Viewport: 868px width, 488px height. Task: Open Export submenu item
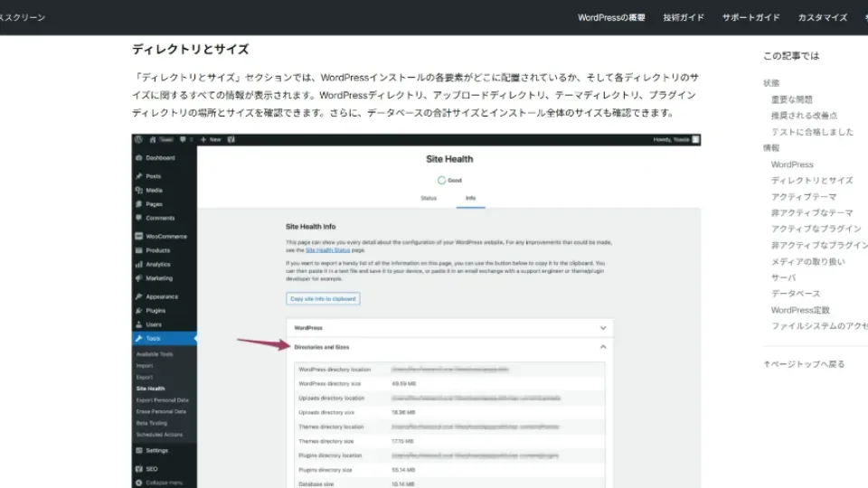pyautogui.click(x=145, y=378)
